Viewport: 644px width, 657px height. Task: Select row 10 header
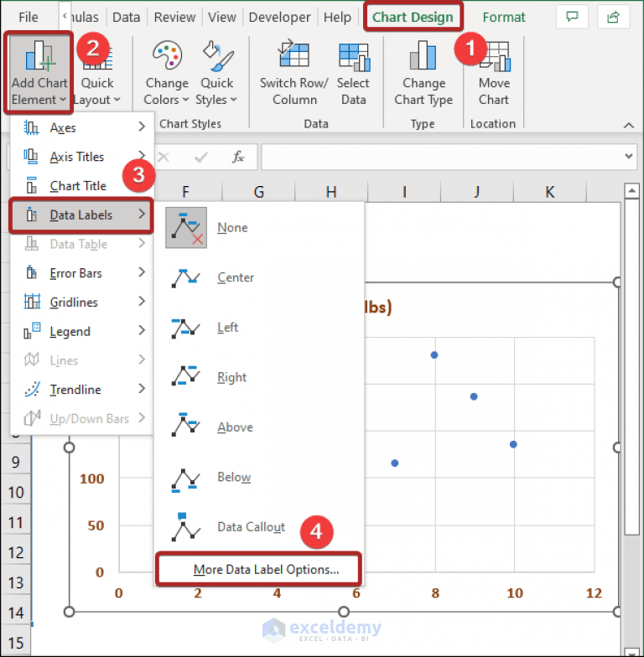[16, 491]
